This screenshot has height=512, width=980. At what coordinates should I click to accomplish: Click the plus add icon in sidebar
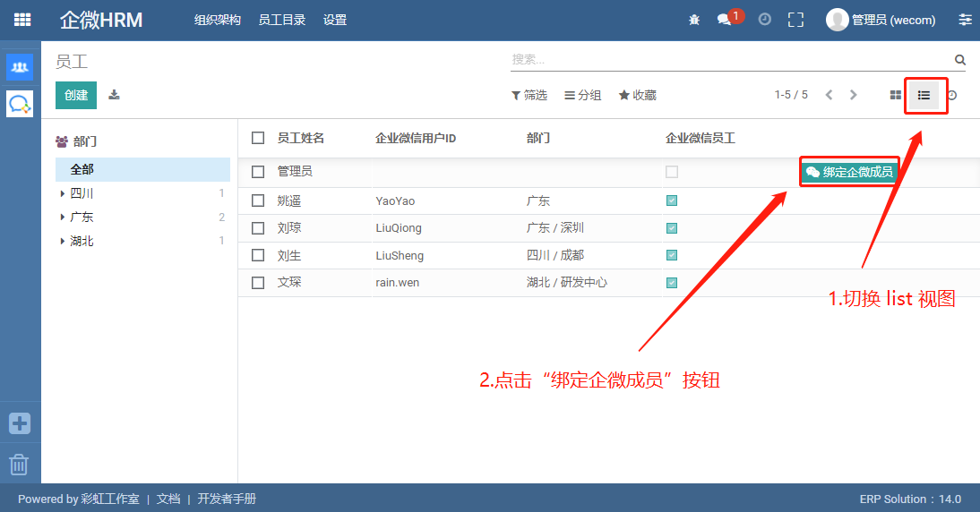point(20,423)
